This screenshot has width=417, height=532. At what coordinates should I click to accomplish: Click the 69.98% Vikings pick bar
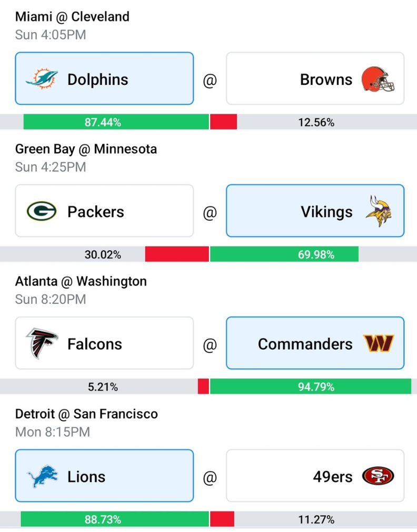pos(284,254)
